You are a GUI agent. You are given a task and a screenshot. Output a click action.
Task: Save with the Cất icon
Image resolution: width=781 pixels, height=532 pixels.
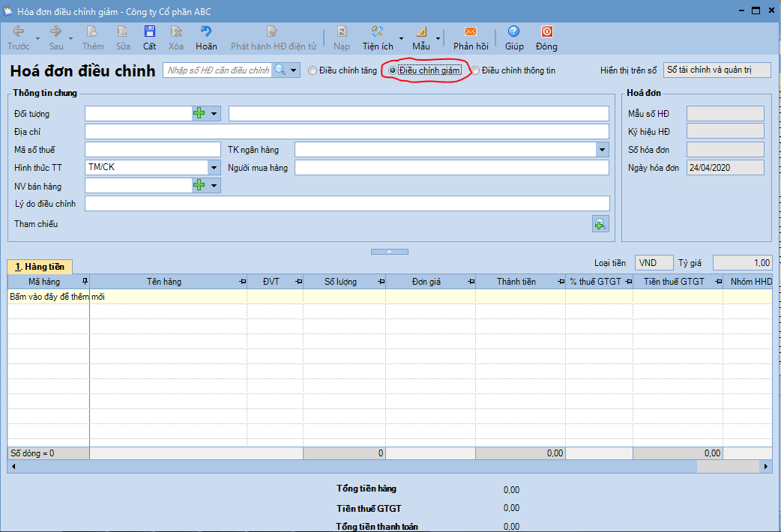pos(149,38)
